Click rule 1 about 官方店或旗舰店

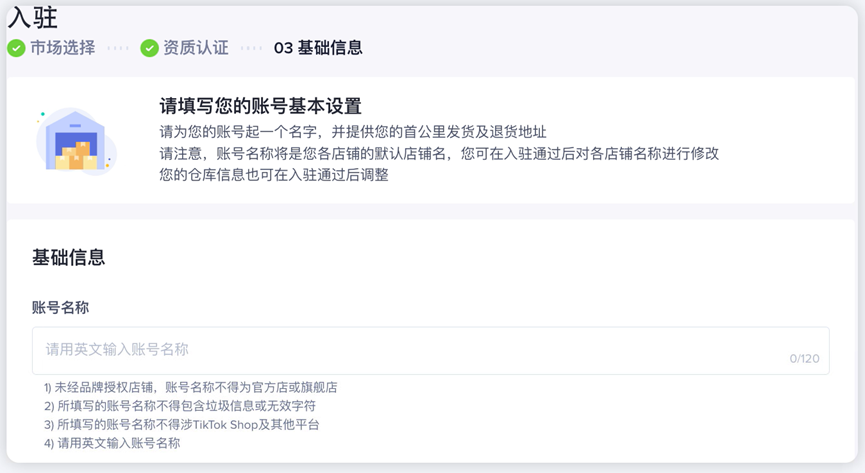click(x=190, y=387)
